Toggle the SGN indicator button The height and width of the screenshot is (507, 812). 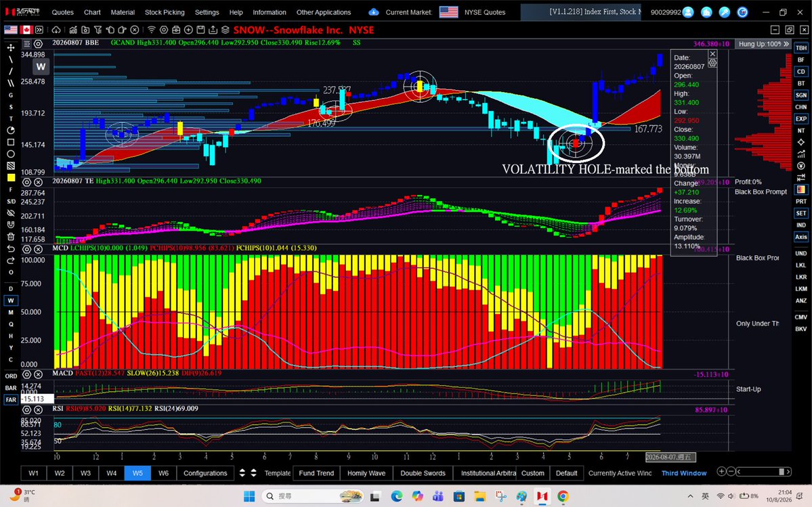click(801, 95)
